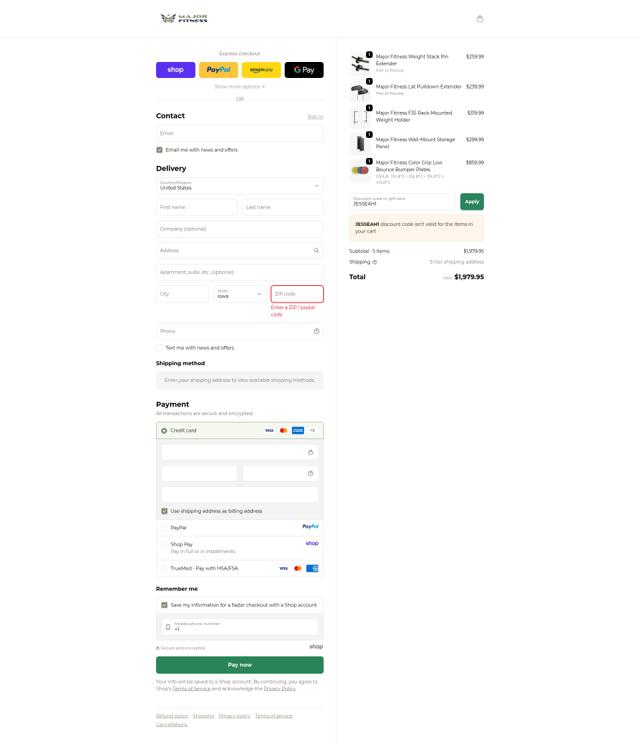Pay with the Shop Pay express button

(x=175, y=70)
